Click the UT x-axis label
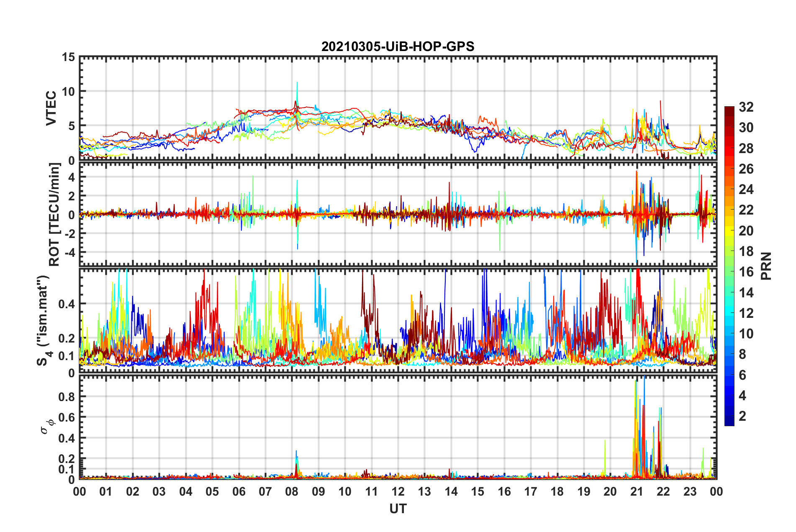The width and height of the screenshot is (796, 532). tap(398, 509)
